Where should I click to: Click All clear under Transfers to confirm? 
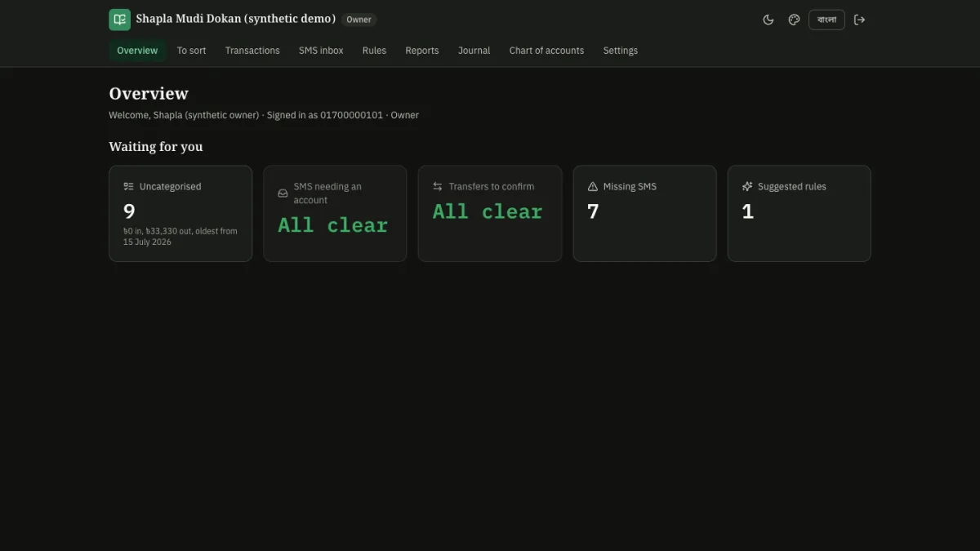488,211
